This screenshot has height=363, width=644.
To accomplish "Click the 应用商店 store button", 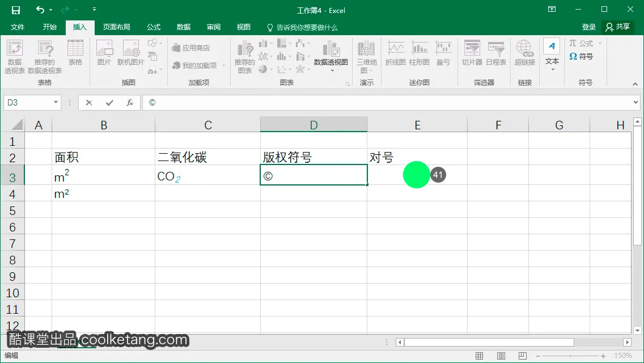I will pyautogui.click(x=190, y=48).
